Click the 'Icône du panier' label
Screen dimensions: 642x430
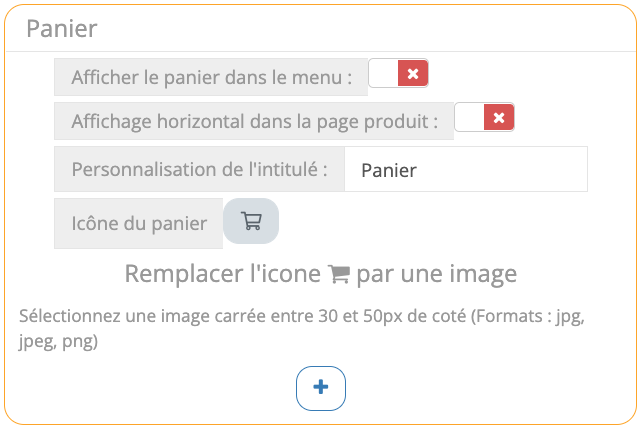tap(139, 223)
